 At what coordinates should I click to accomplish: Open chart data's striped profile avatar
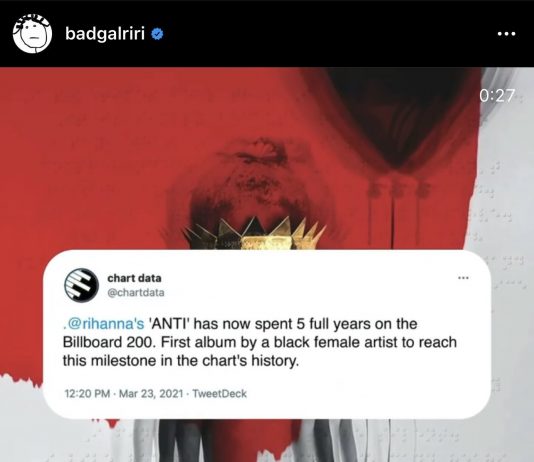(x=81, y=285)
